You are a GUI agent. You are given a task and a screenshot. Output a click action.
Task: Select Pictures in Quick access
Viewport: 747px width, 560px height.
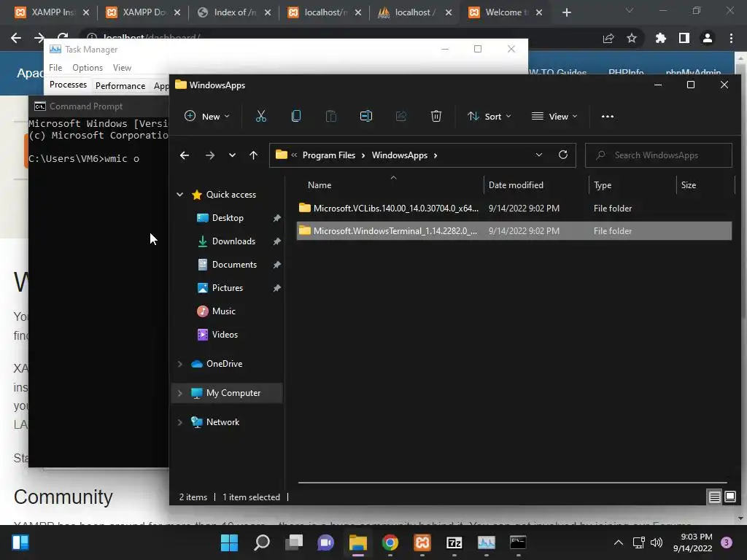[228, 287]
